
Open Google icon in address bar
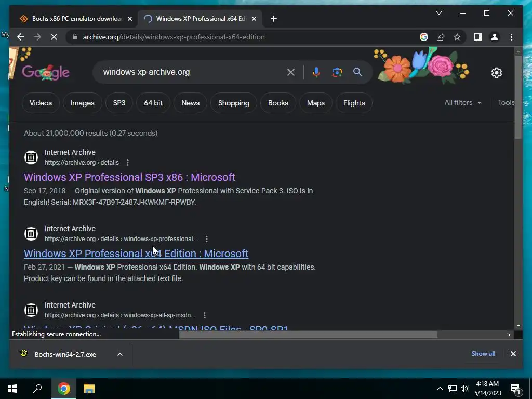pyautogui.click(x=424, y=37)
